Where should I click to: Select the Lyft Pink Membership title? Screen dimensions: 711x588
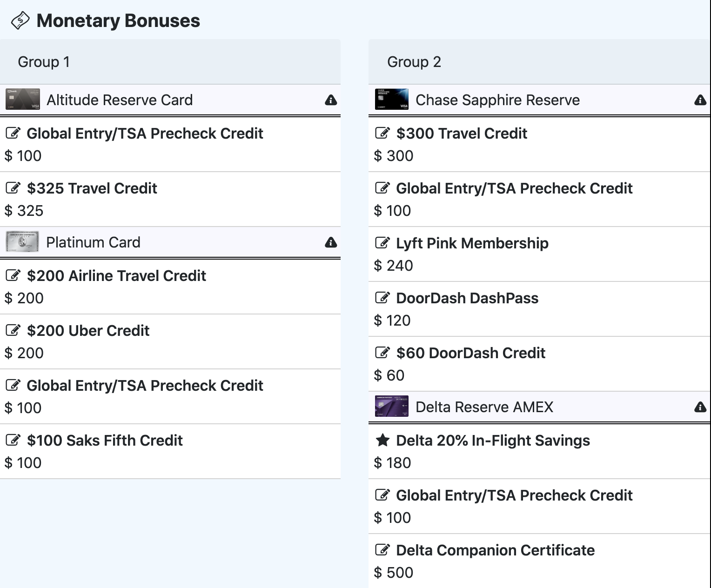click(x=472, y=243)
